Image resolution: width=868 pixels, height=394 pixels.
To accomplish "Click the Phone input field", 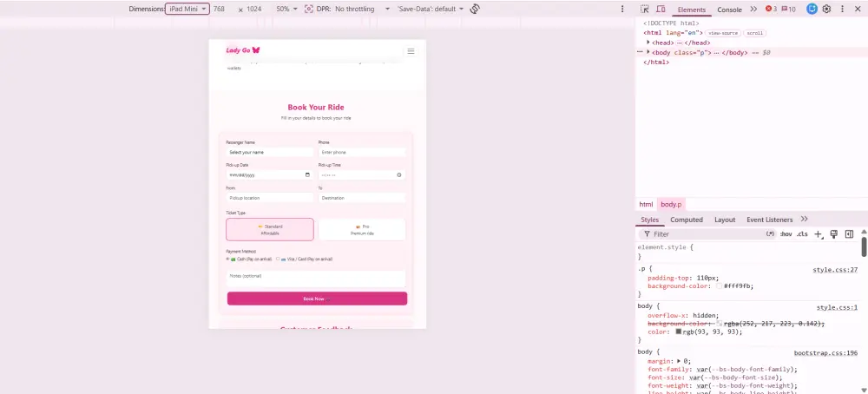I will click(x=362, y=152).
